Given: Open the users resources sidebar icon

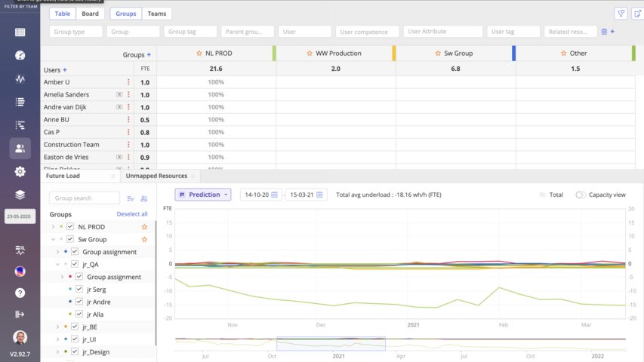Looking at the screenshot, I should 20,148.
